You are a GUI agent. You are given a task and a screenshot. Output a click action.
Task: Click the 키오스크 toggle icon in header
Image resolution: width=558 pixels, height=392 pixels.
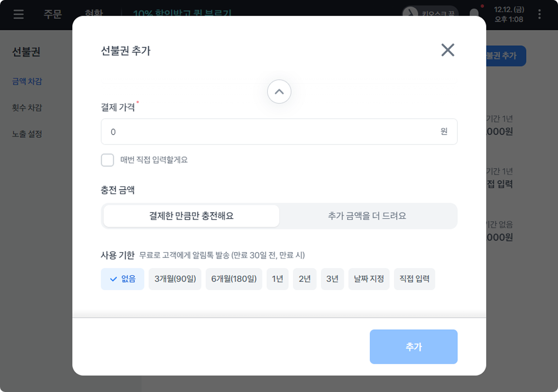(x=411, y=14)
